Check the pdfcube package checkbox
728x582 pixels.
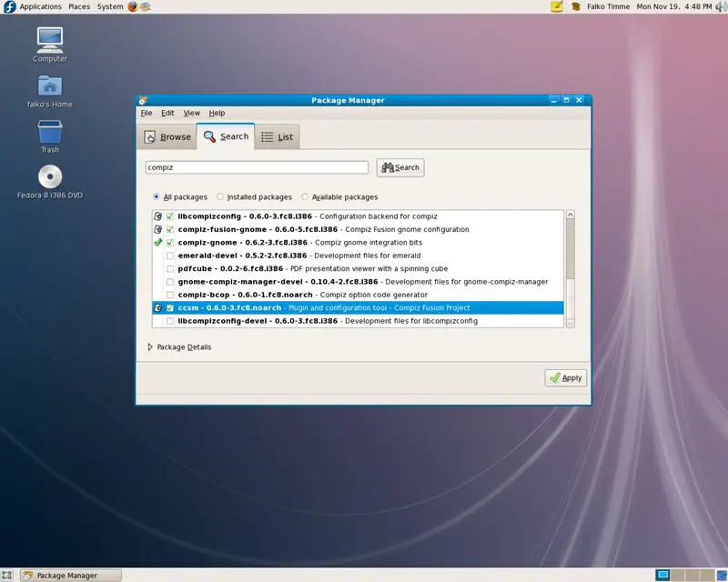coord(169,269)
